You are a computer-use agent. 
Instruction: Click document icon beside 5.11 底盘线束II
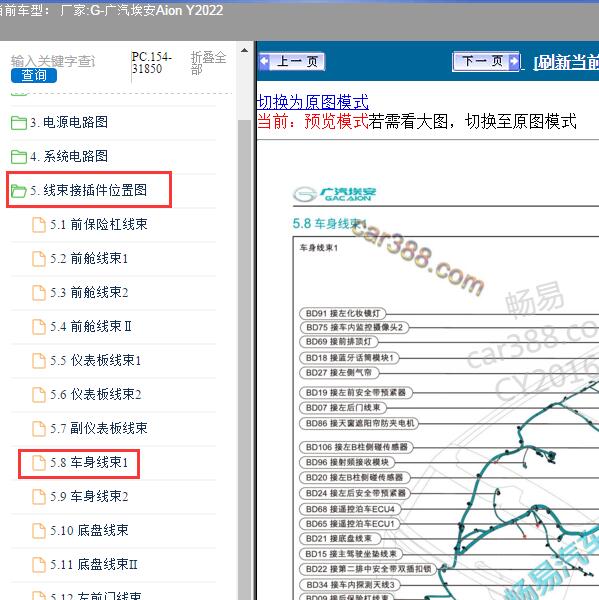click(x=38, y=565)
